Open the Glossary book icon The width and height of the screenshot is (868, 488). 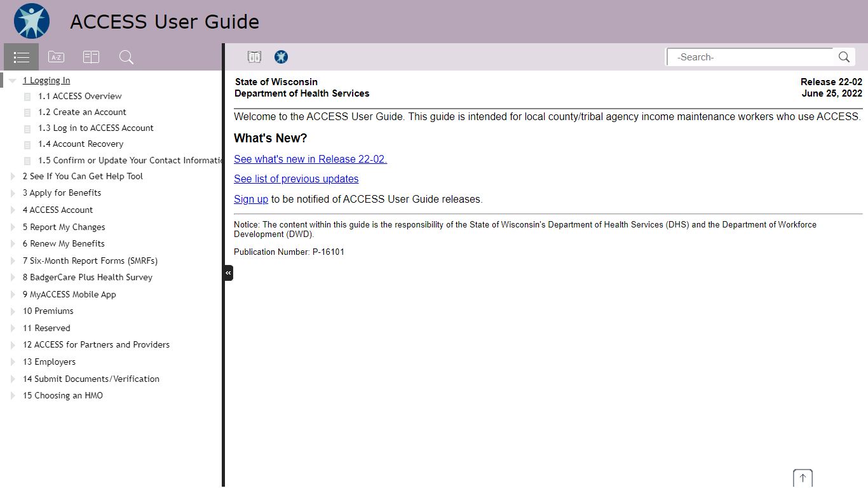point(91,57)
